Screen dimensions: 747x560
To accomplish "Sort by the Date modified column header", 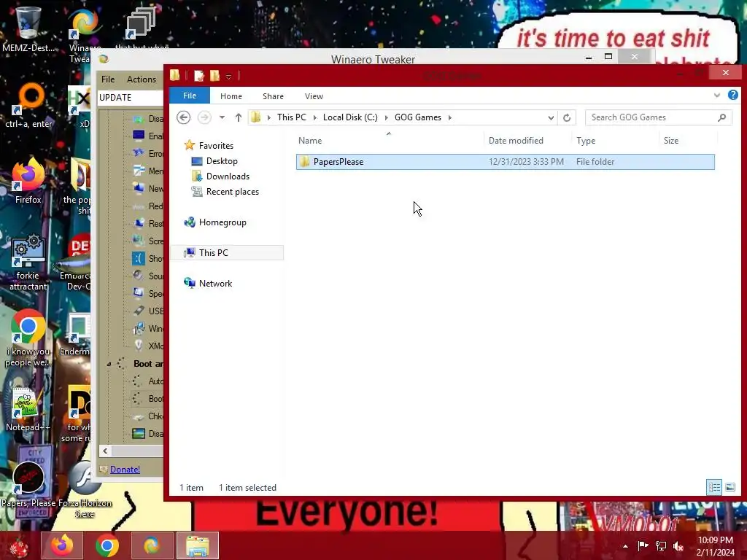I will [527, 141].
